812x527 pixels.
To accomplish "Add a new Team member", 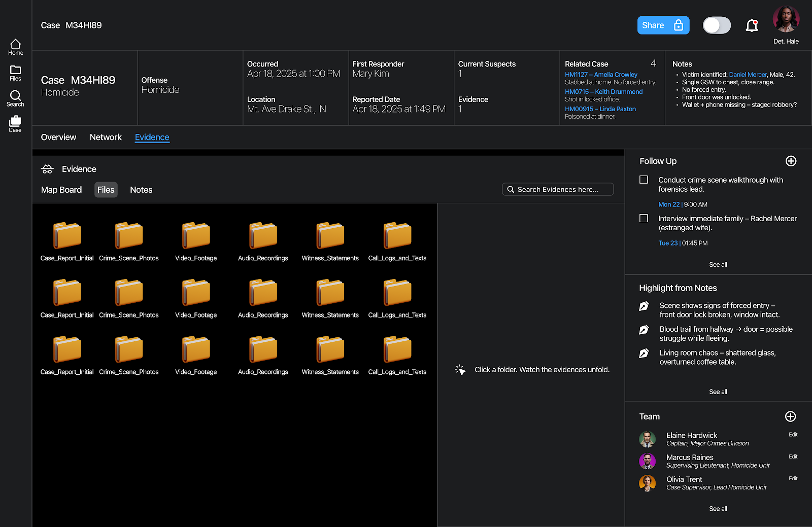I will coord(790,416).
